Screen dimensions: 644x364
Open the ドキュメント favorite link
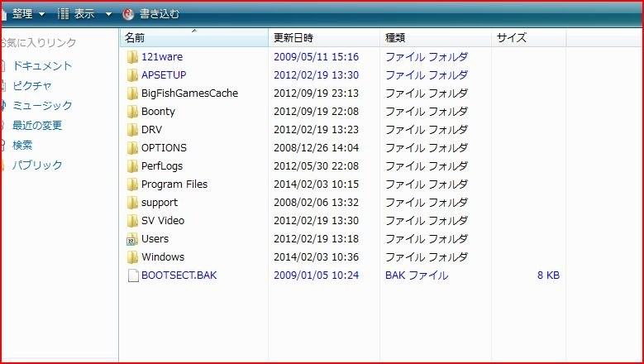42,65
